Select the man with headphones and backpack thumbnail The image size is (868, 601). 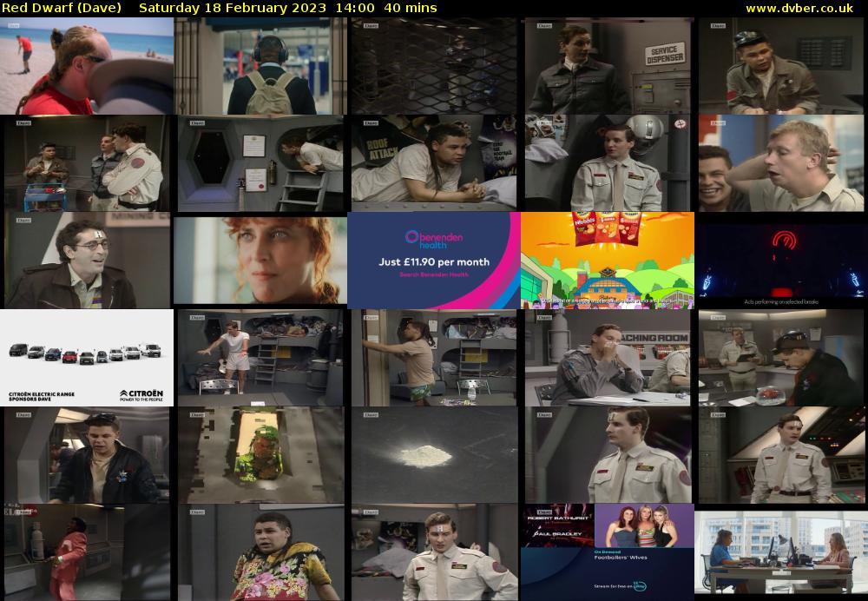pos(260,66)
